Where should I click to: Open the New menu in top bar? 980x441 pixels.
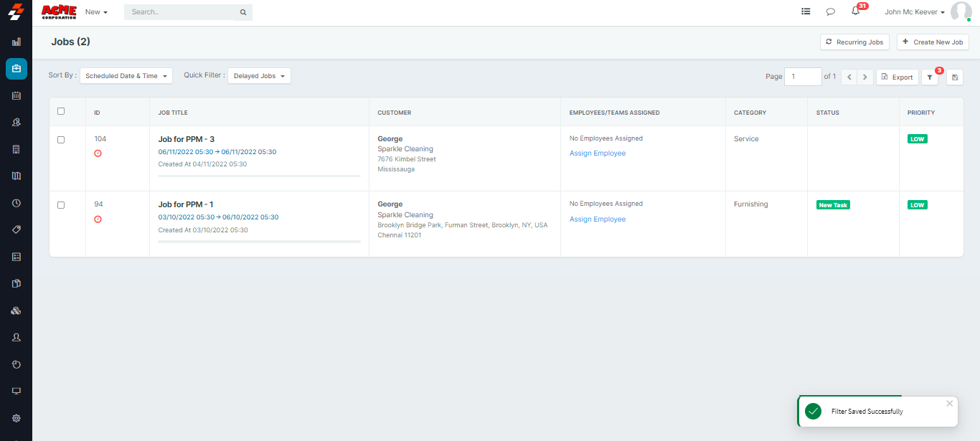pyautogui.click(x=96, y=12)
